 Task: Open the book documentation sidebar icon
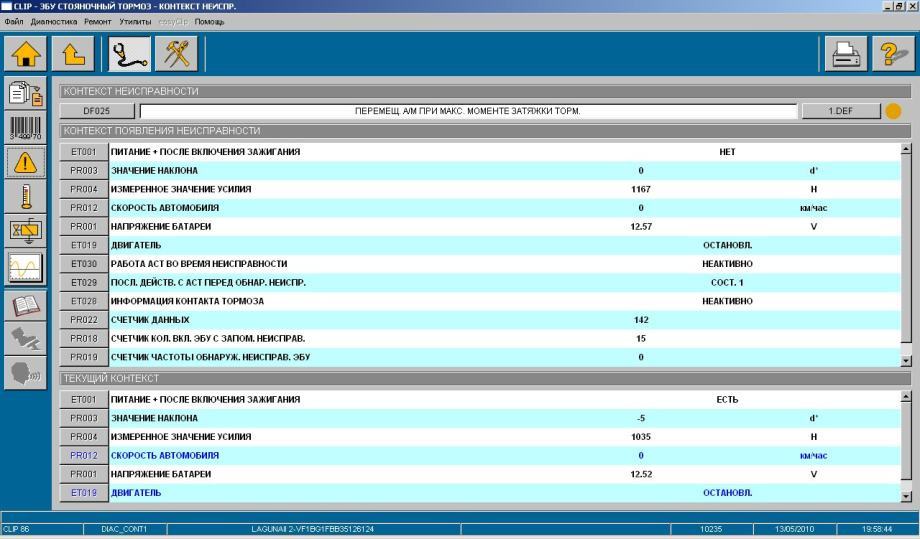24,305
